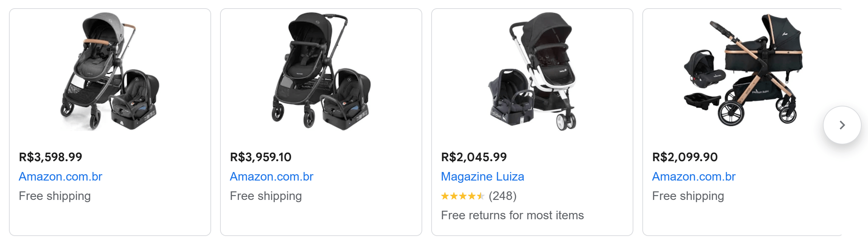This screenshot has width=868, height=239.
Task: Click the R$2,099.90 price
Action: (684, 157)
